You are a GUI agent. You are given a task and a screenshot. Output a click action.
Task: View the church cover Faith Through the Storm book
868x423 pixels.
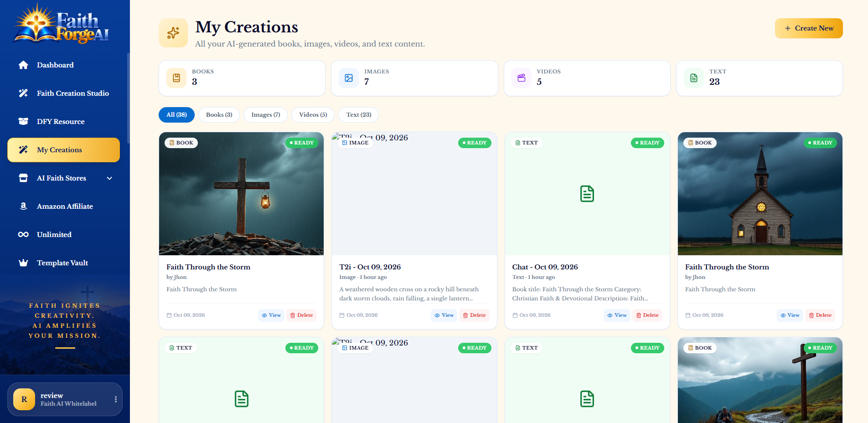tap(790, 315)
